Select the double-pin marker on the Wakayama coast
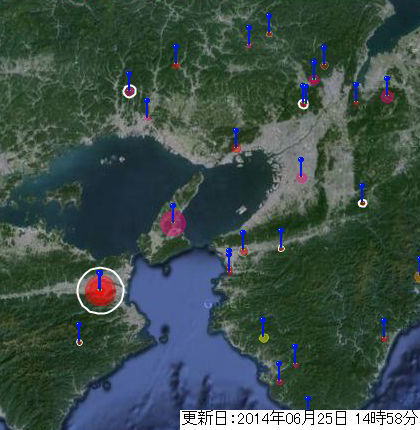420x430 pixels. (x=229, y=262)
